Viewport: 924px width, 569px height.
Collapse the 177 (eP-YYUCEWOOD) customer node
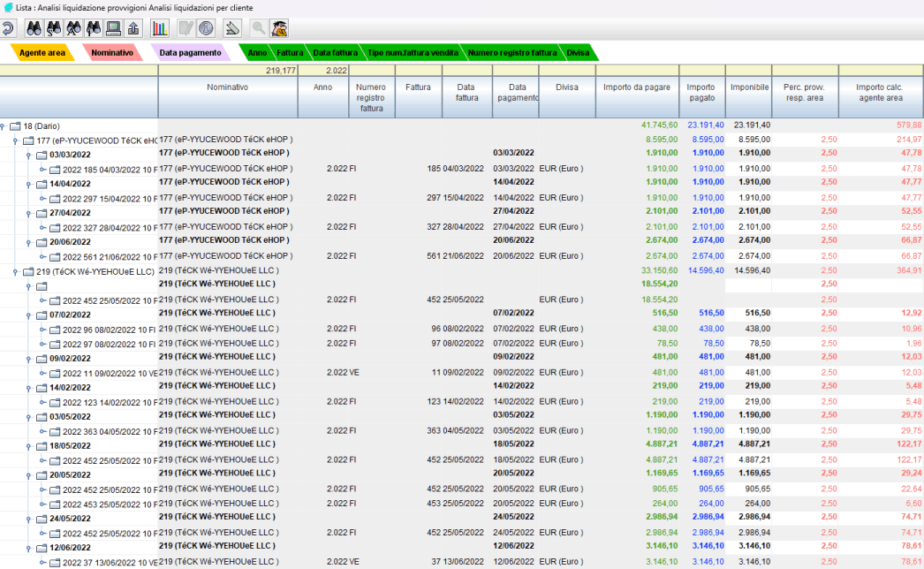coord(15,140)
